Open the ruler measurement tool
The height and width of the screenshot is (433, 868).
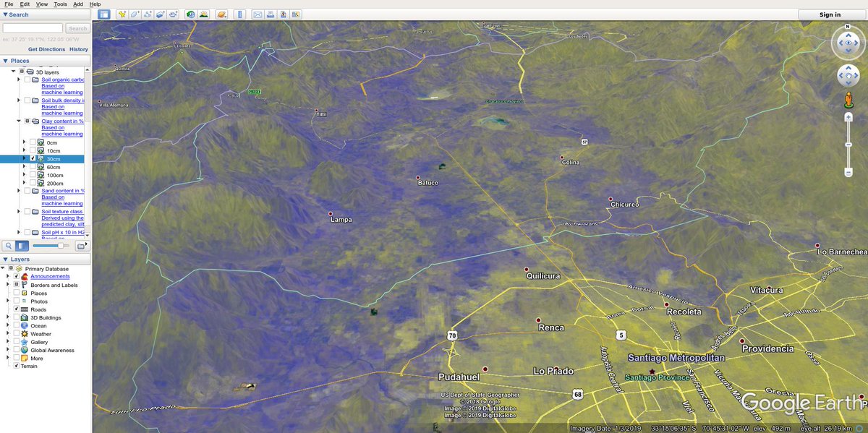[240, 14]
